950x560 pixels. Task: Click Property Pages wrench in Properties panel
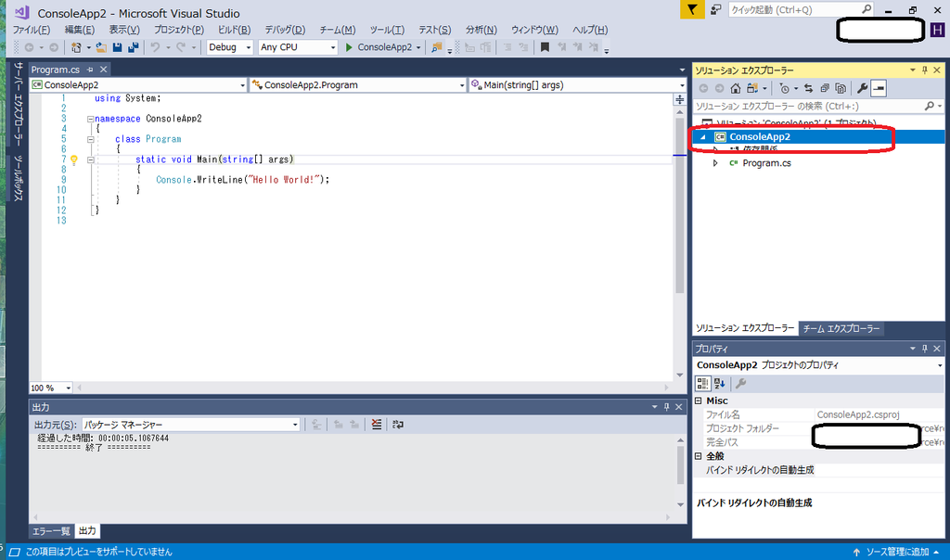click(740, 383)
